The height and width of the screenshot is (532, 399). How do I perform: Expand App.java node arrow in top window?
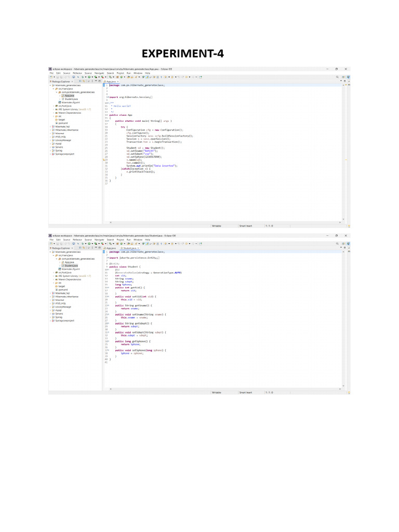(x=60, y=96)
